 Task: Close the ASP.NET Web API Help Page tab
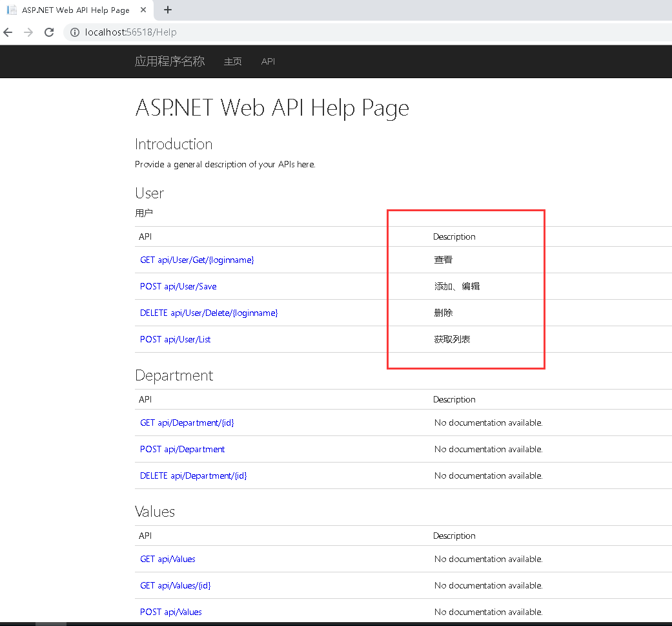[143, 10]
